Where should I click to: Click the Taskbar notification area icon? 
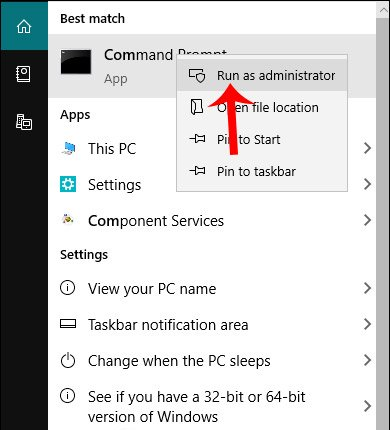coord(68,324)
